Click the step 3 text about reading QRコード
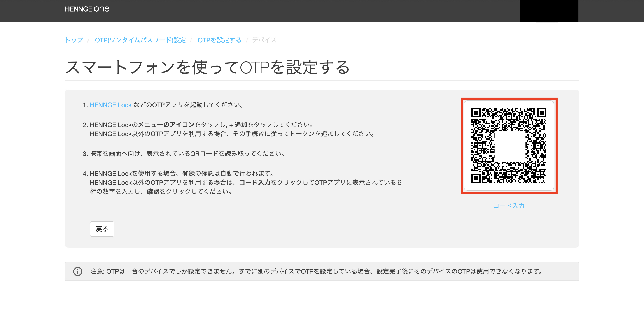This screenshot has height=315, width=644. 187,153
